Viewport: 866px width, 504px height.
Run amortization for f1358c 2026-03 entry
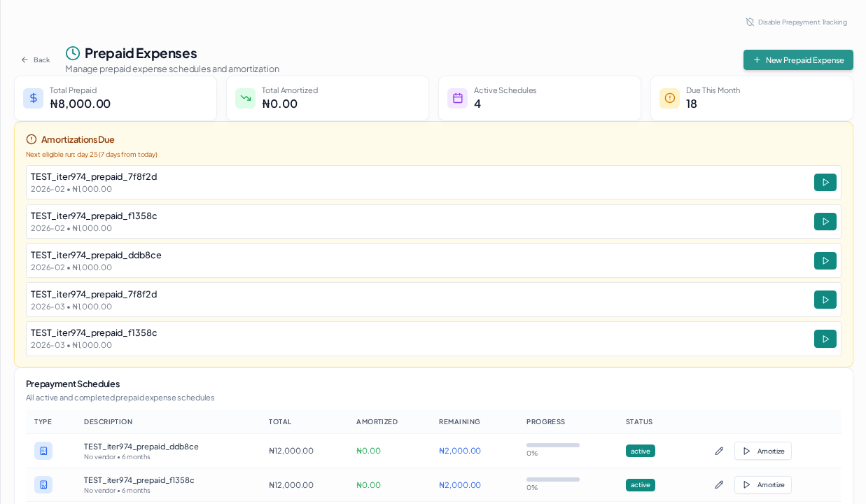(825, 339)
